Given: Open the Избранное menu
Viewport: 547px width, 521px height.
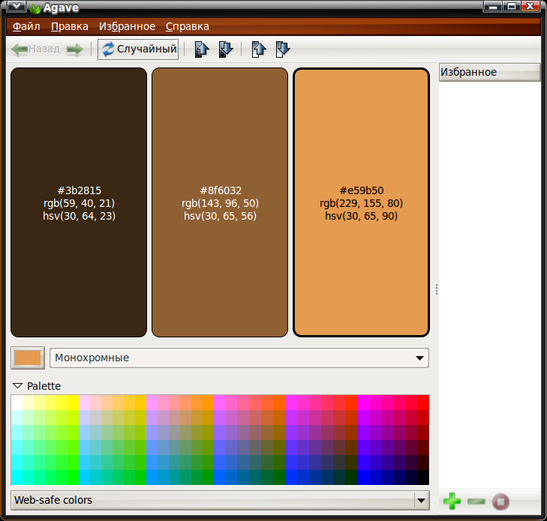Looking at the screenshot, I should pyautogui.click(x=127, y=27).
